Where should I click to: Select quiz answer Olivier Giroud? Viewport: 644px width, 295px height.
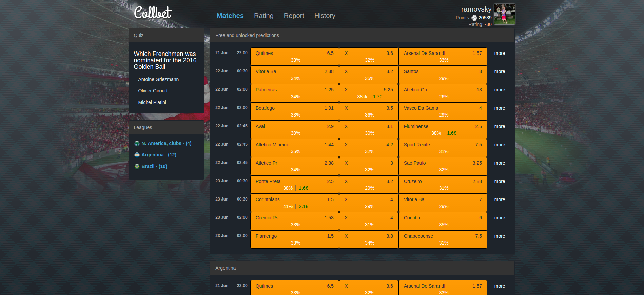(153, 91)
